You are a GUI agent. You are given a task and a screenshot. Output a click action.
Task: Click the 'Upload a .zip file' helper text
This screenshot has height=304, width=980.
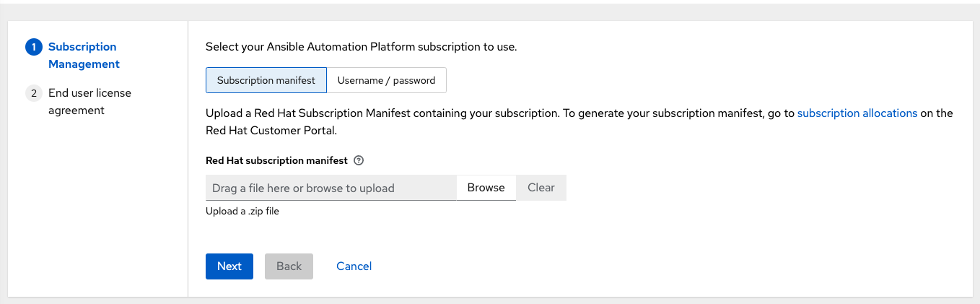click(x=242, y=212)
